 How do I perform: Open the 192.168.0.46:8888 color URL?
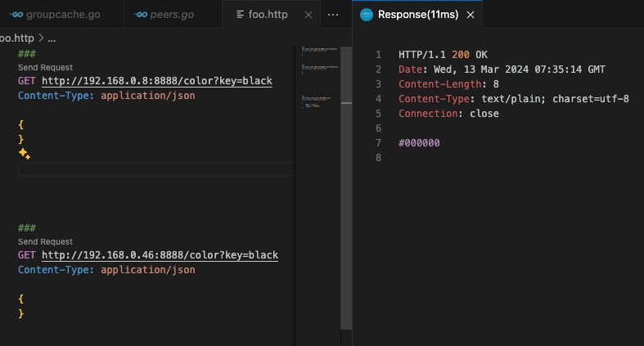pos(160,255)
